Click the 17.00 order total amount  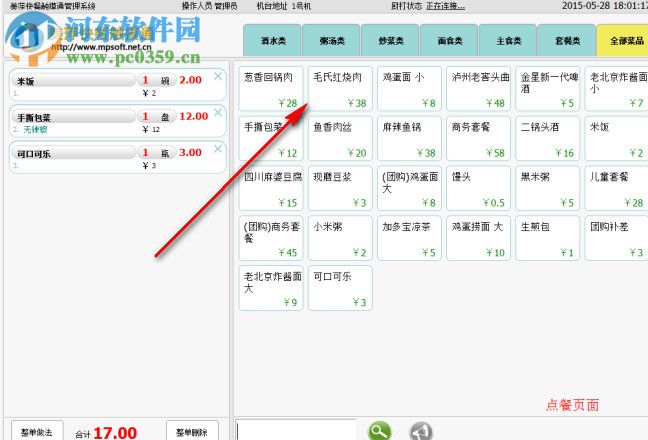coord(115,433)
